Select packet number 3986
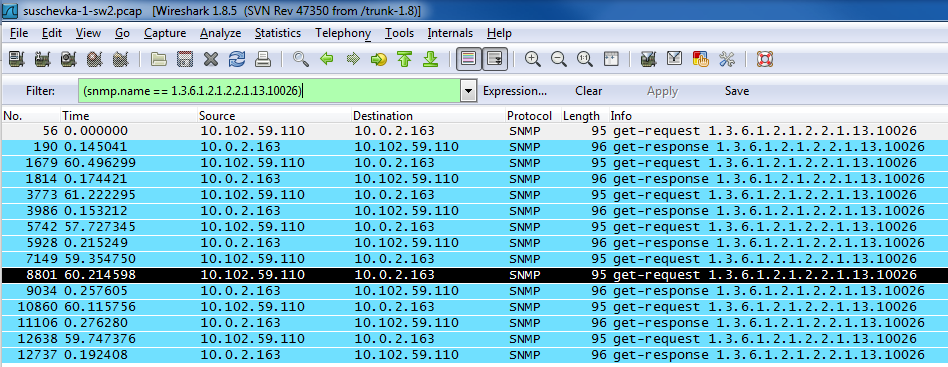 click(x=474, y=210)
